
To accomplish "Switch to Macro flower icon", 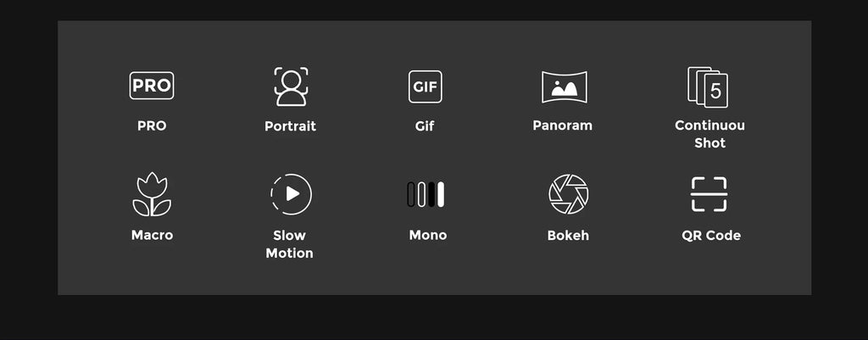I will pyautogui.click(x=152, y=195).
